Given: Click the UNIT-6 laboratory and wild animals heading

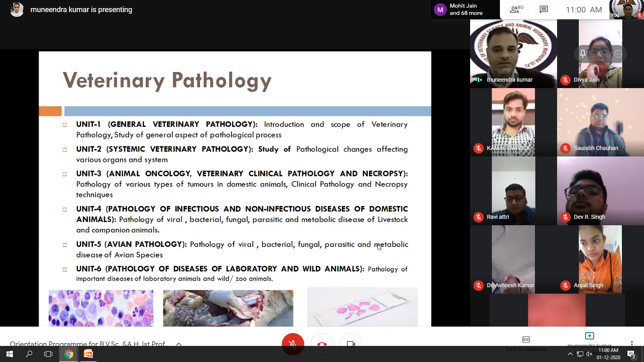Looking at the screenshot, I should (x=220, y=269).
